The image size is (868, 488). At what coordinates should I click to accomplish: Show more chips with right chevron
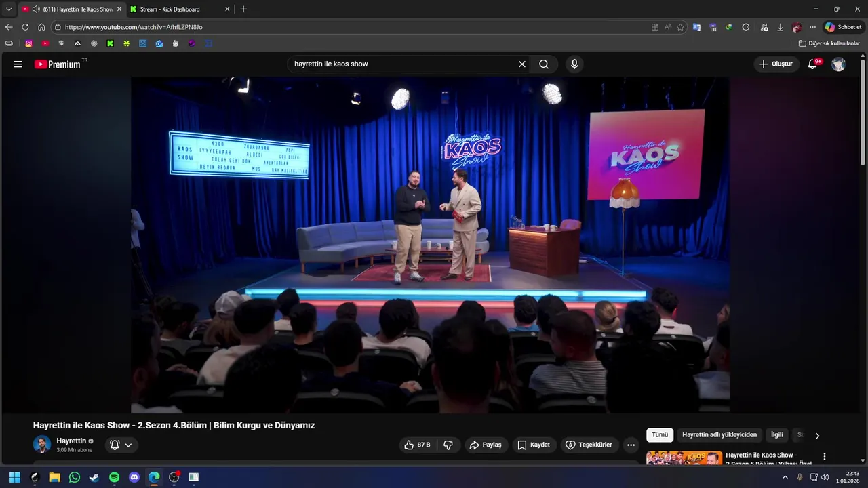coord(817,436)
